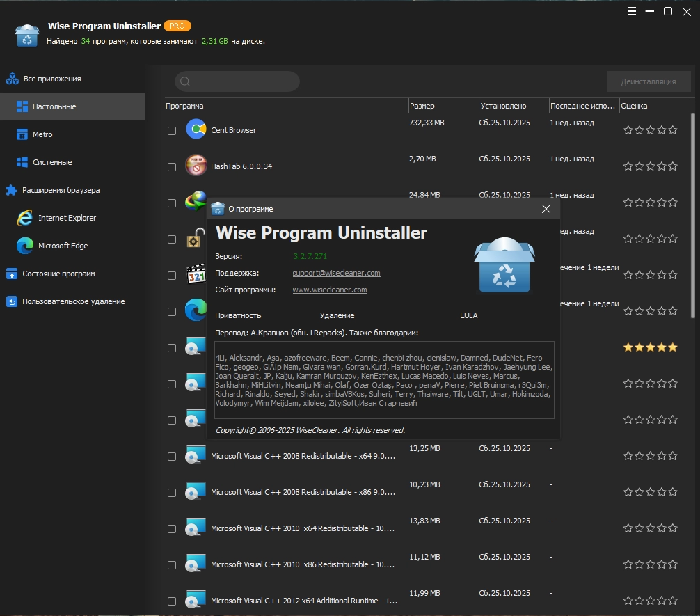Open the hamburger menu in title bar

pos(632,11)
